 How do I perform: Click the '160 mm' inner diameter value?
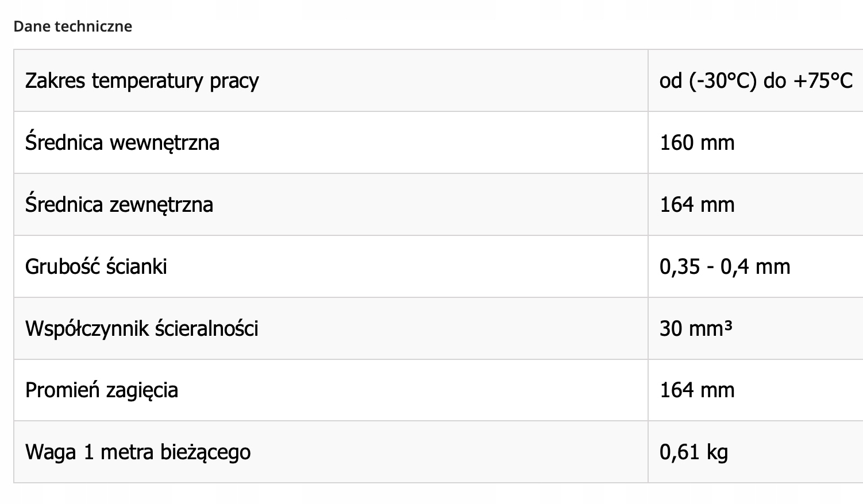[697, 142]
